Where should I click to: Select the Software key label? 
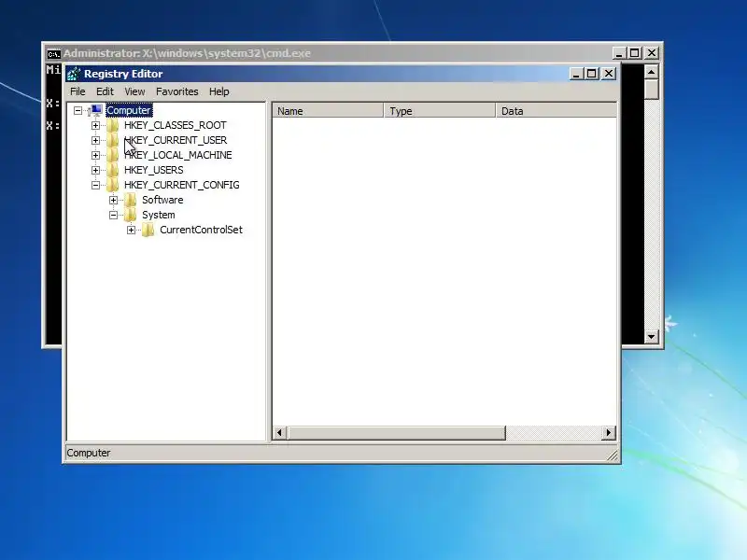pyautogui.click(x=162, y=200)
